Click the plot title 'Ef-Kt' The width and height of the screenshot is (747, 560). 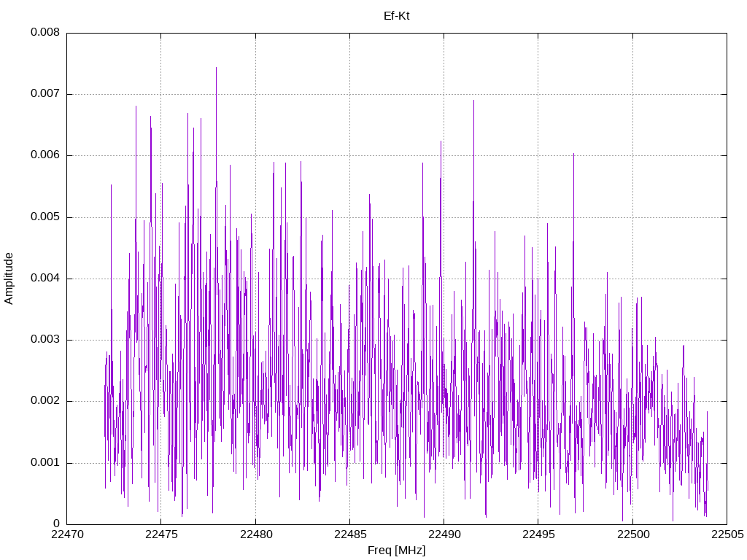point(396,16)
